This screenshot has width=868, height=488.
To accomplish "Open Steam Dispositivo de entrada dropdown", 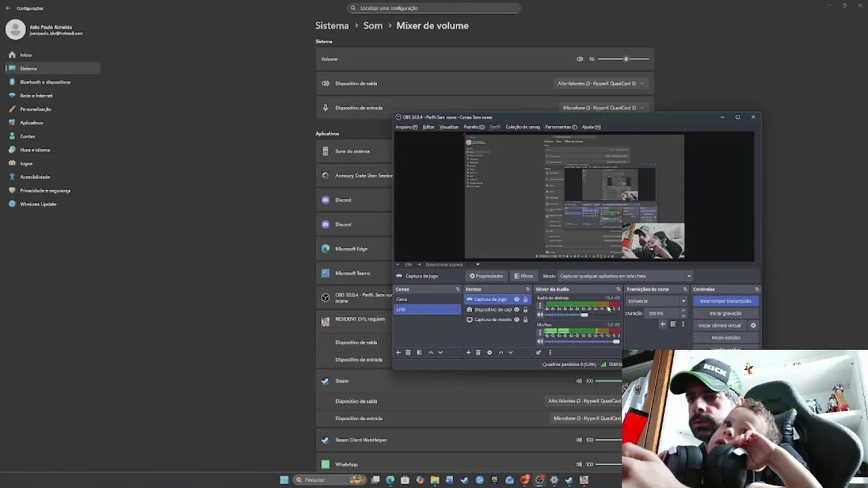I will point(587,419).
